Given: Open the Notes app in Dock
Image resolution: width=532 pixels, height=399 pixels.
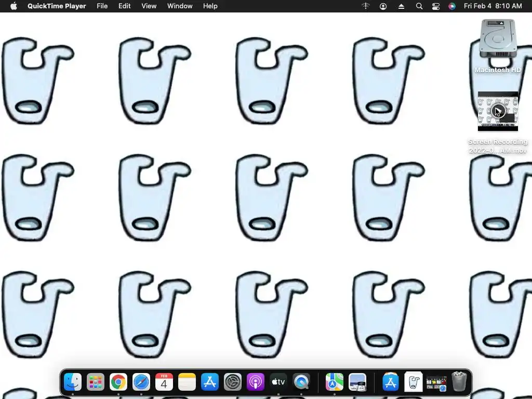Looking at the screenshot, I should pyautogui.click(x=187, y=382).
